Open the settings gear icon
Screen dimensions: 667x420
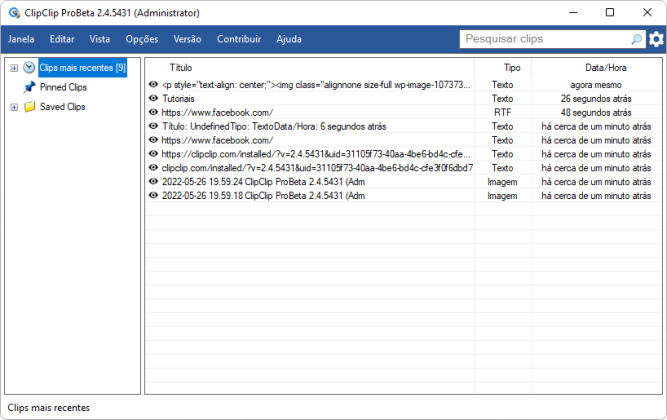click(656, 39)
